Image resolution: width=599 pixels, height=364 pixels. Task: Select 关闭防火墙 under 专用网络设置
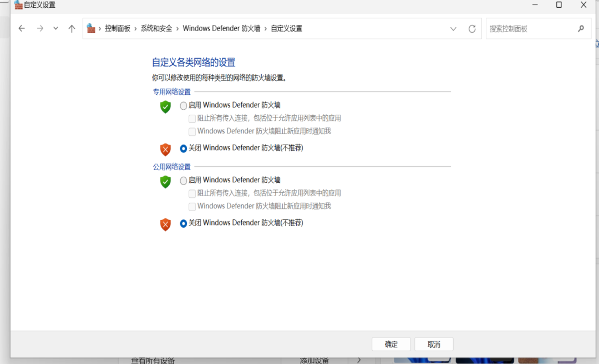[184, 148]
